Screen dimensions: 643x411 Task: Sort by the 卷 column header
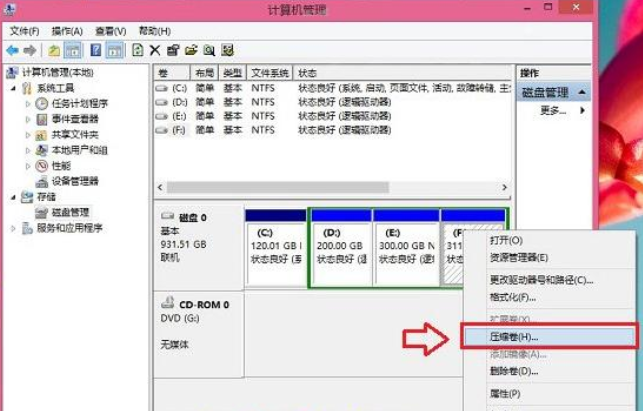pyautogui.click(x=172, y=73)
